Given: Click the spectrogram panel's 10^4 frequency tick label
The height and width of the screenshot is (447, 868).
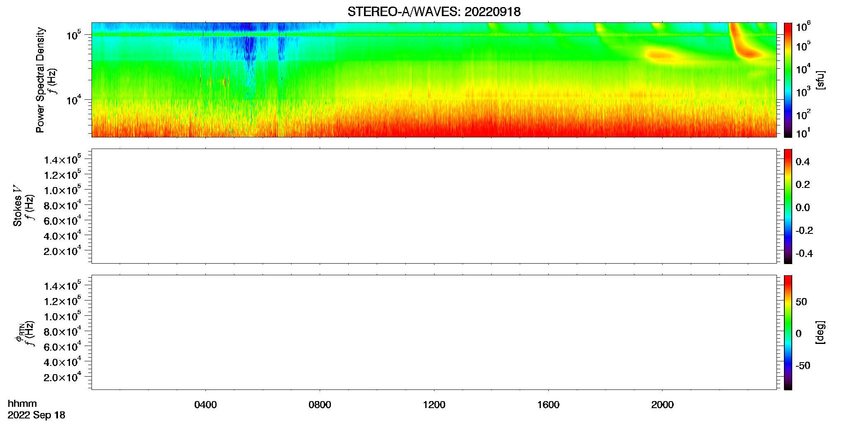Looking at the screenshot, I should (74, 100).
